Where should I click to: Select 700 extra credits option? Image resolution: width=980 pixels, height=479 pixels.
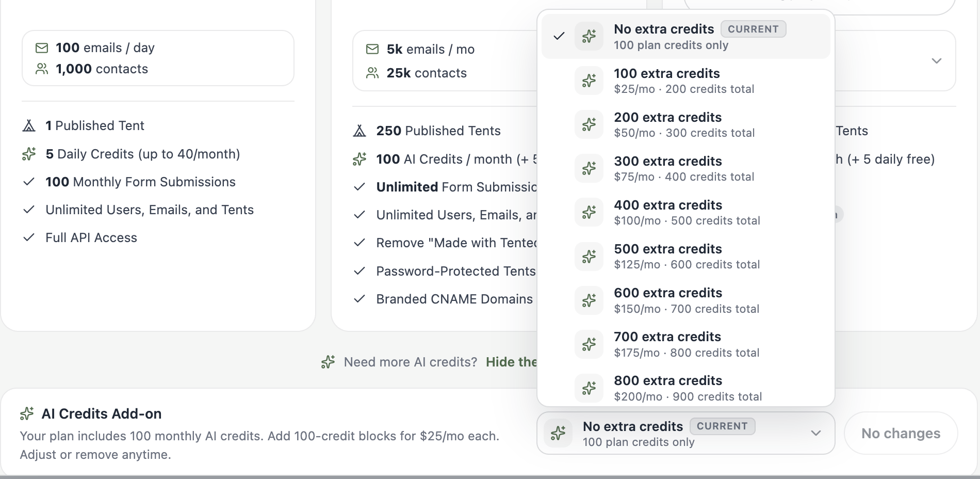click(685, 344)
